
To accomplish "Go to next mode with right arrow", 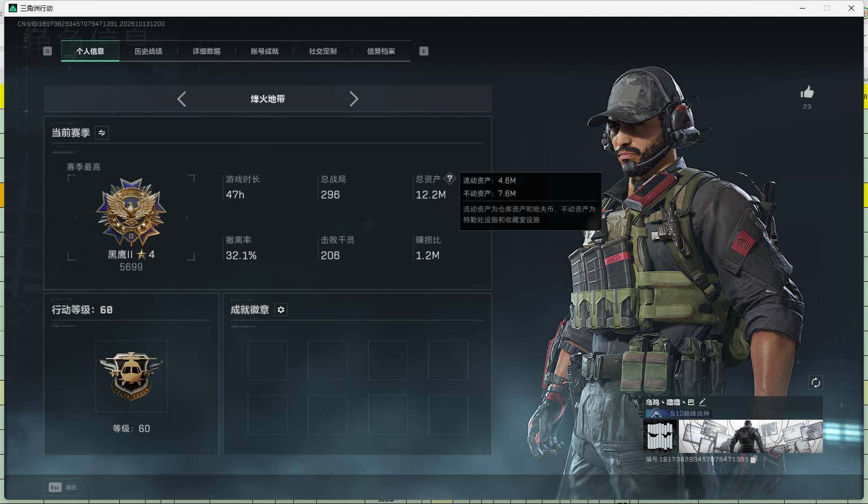I will pos(353,99).
